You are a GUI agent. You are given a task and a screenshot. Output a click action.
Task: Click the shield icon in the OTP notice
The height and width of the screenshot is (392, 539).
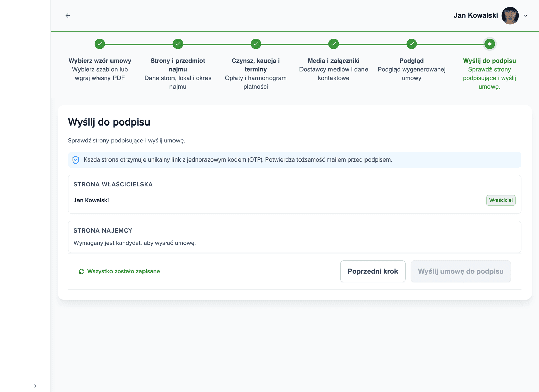point(76,160)
